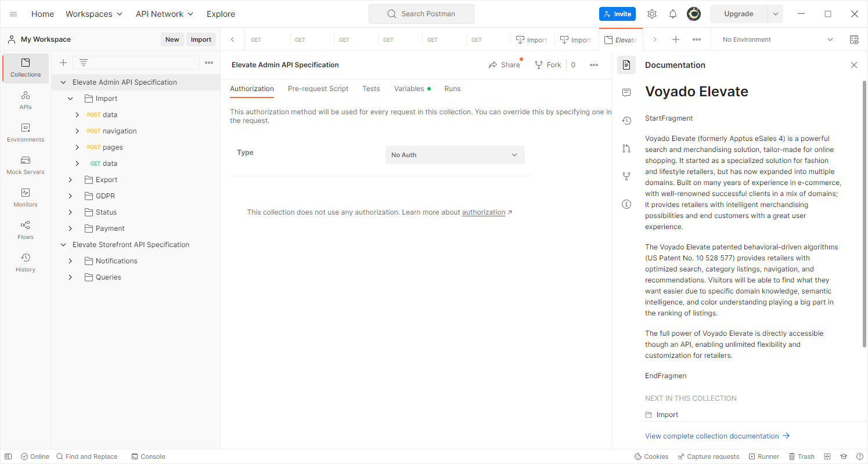868x464 pixels.
Task: Open a new tab with plus icon
Action: click(676, 39)
